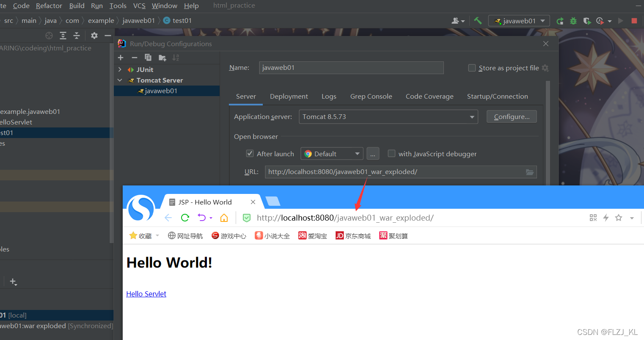Open Application server Tomcat 8.5.73 dropdown
The image size is (644, 340).
(x=388, y=117)
